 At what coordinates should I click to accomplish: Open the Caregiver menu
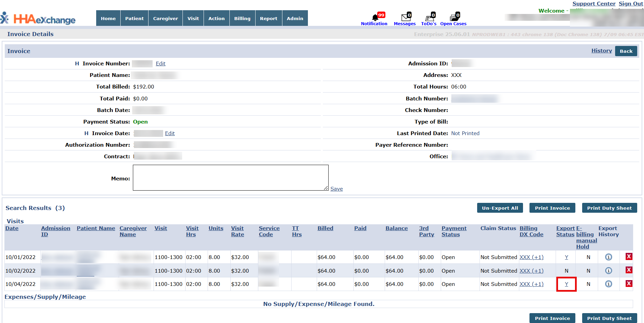pyautogui.click(x=166, y=18)
